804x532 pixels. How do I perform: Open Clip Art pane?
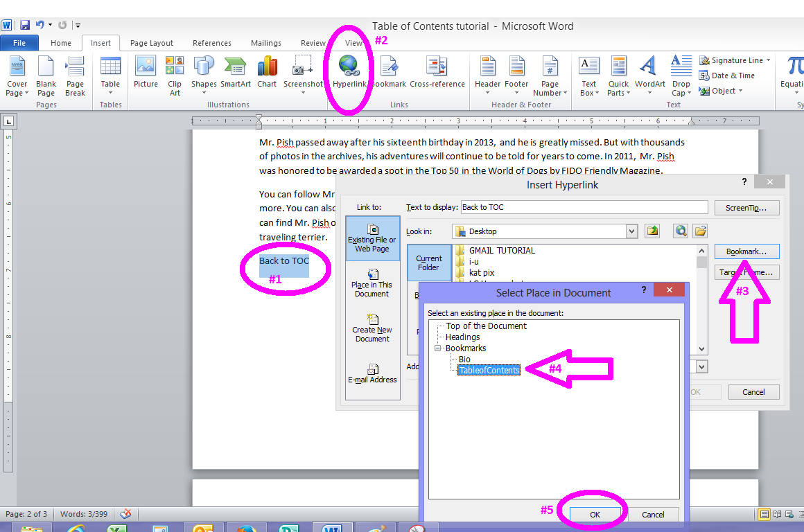point(175,76)
